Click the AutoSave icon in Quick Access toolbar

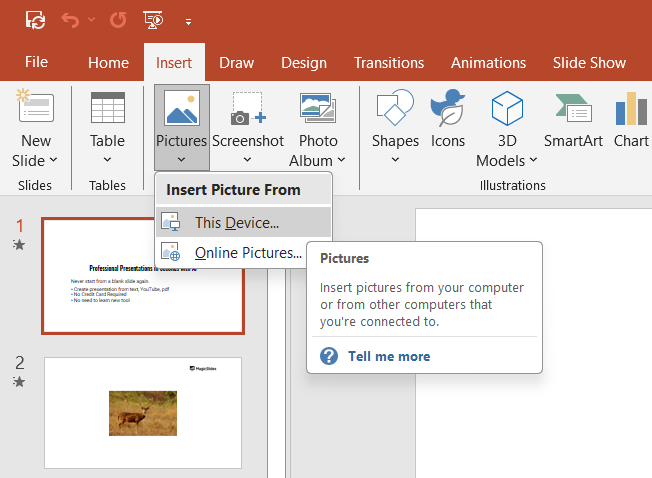click(35, 20)
